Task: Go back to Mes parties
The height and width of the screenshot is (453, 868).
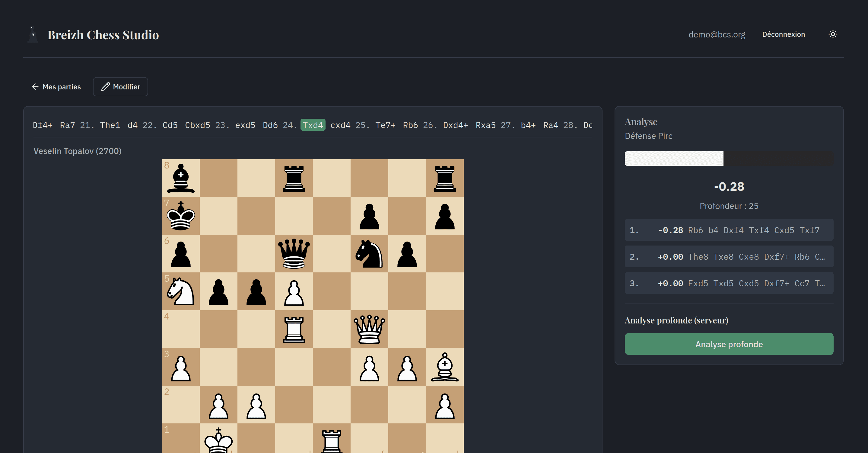Action: [56, 87]
